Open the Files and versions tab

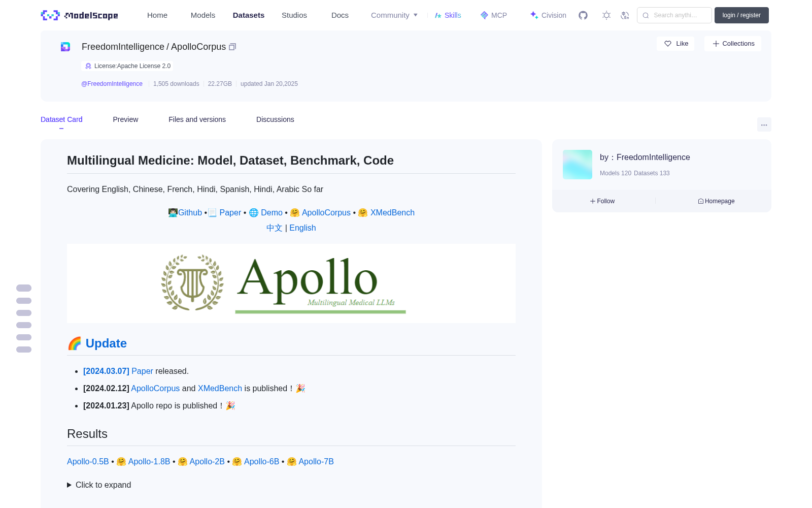pyautogui.click(x=197, y=119)
